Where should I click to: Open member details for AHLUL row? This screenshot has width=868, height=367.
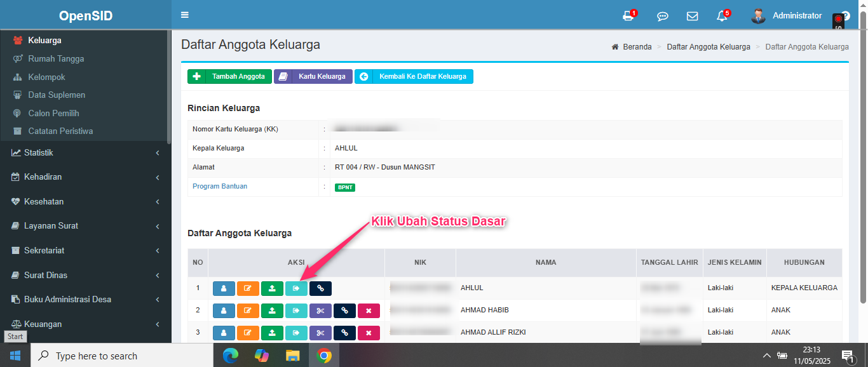224,288
